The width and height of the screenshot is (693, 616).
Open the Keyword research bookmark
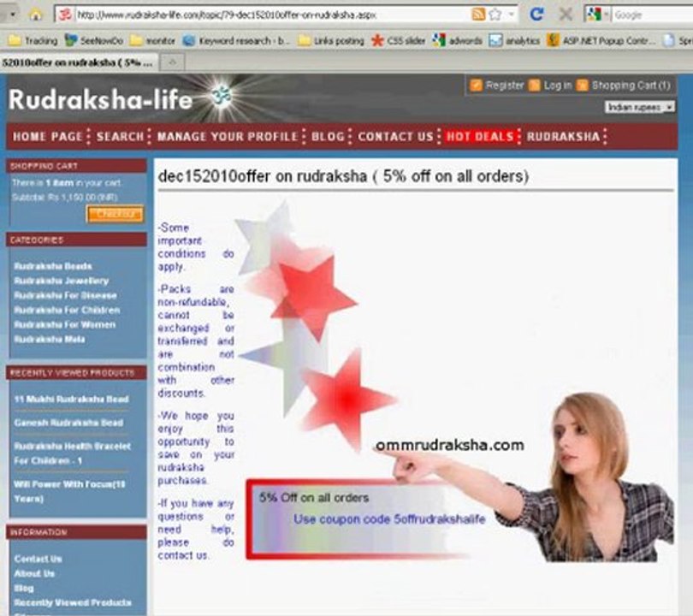[236, 41]
